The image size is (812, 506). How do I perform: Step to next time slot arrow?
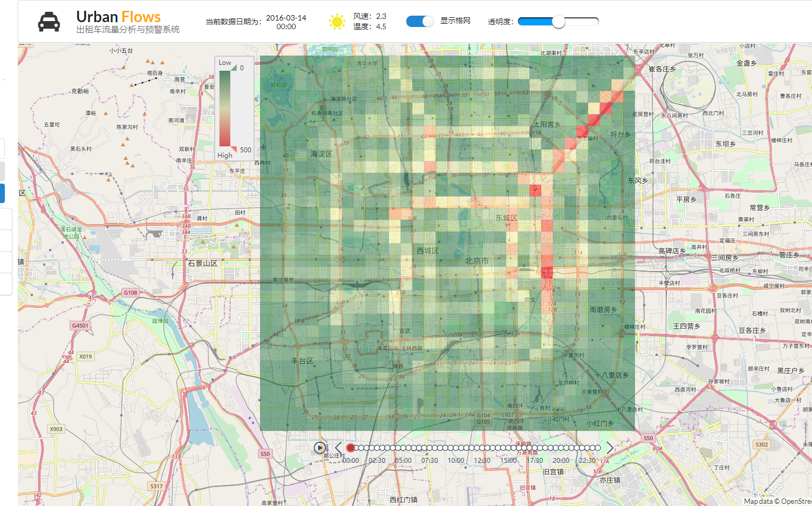click(610, 448)
